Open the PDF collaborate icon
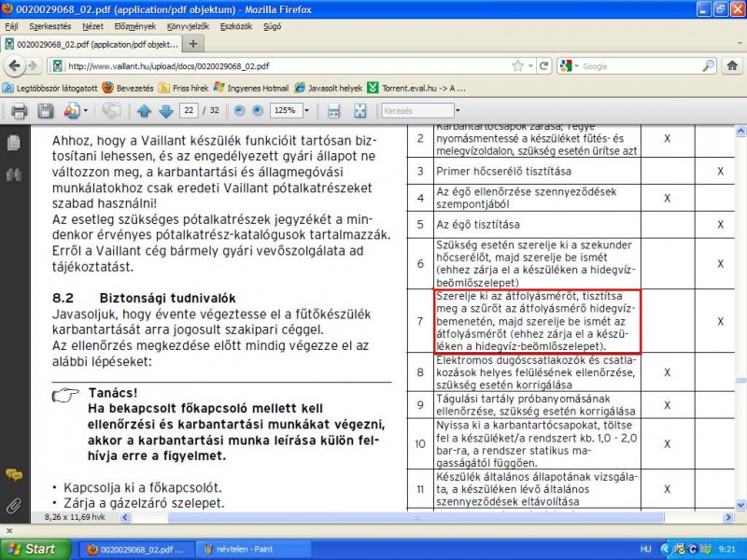Screen dimensions: 747x560 (72, 111)
